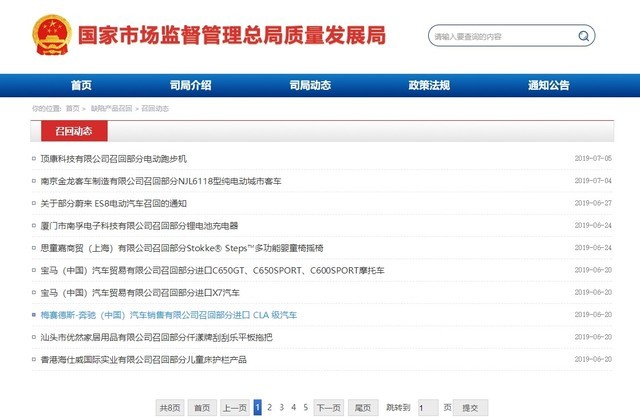This screenshot has height=420, width=640.
Task: Select current page 1 in pagination
Action: [x=258, y=407]
